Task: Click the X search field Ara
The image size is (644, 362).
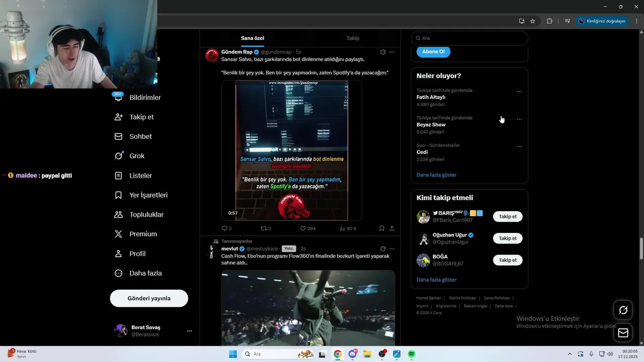Action: [x=469, y=38]
